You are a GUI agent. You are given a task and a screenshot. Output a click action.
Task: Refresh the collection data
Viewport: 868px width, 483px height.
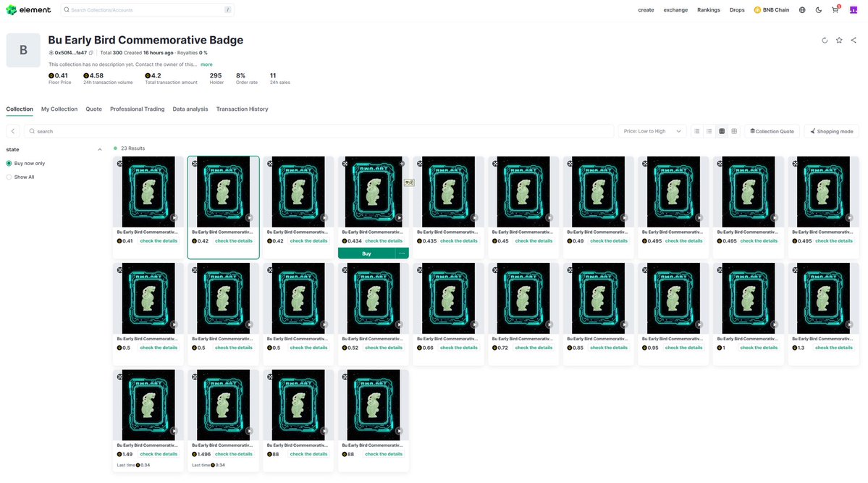click(825, 40)
